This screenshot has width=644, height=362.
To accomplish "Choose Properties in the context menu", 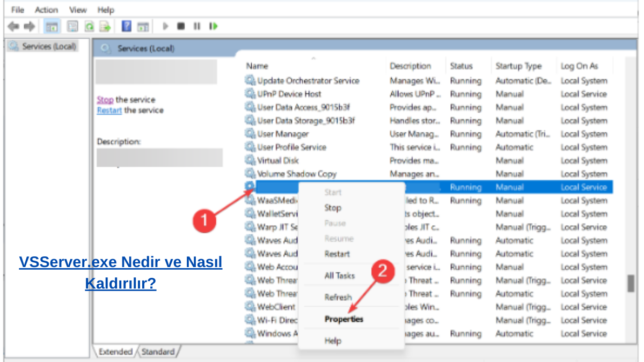I will coord(343,319).
